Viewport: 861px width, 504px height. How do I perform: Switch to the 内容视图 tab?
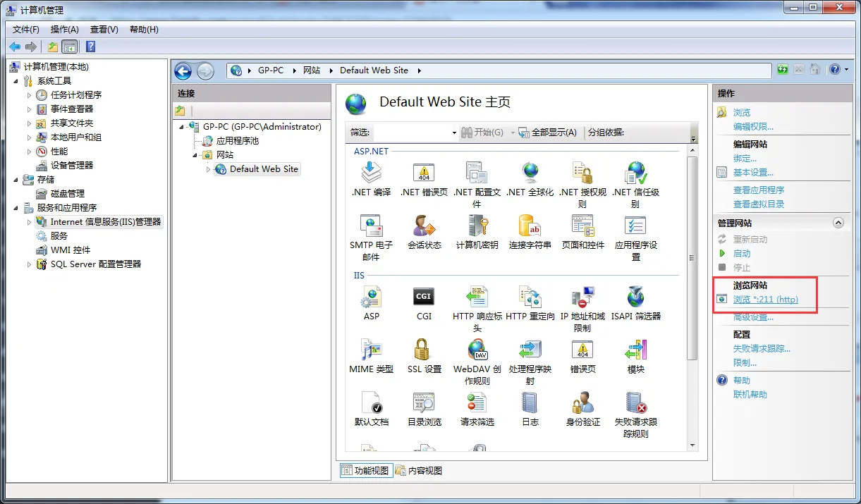click(419, 470)
